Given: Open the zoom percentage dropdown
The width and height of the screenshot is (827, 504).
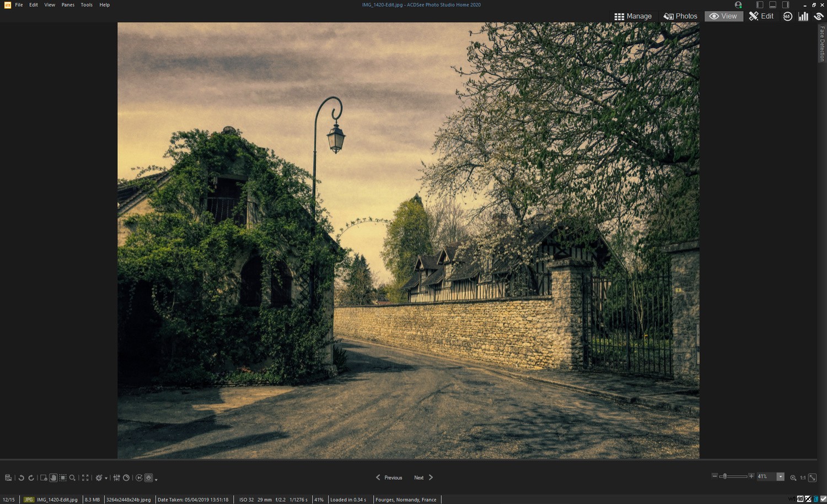Looking at the screenshot, I should 781,476.
